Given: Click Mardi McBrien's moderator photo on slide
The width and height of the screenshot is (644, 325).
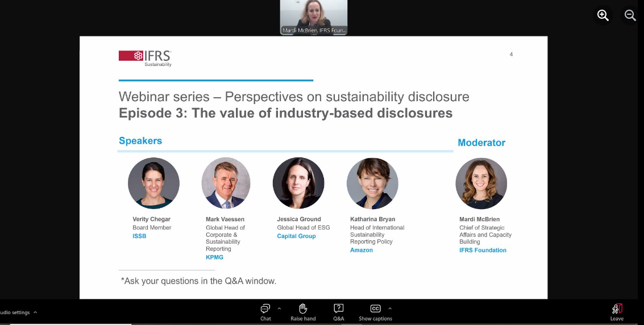Looking at the screenshot, I should 481,183.
